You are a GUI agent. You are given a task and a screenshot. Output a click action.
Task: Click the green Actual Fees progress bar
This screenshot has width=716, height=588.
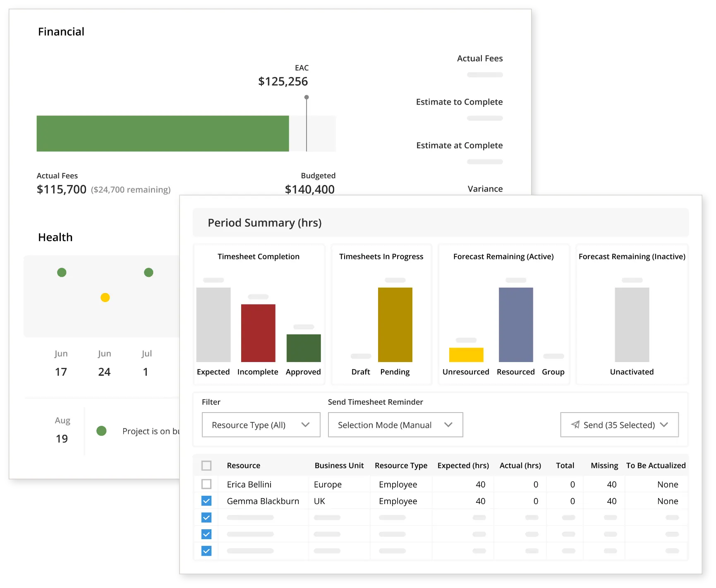[163, 134]
